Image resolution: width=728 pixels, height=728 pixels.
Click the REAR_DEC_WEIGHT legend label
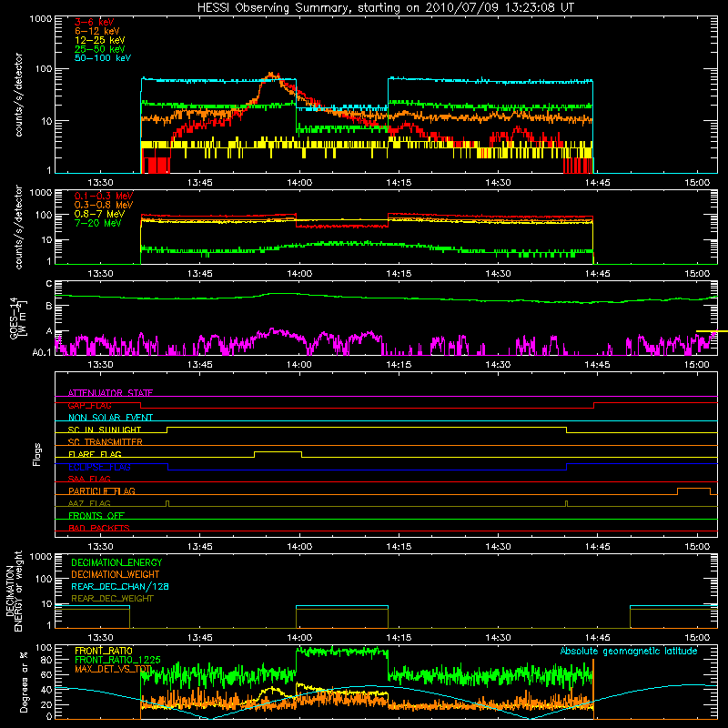112,599
